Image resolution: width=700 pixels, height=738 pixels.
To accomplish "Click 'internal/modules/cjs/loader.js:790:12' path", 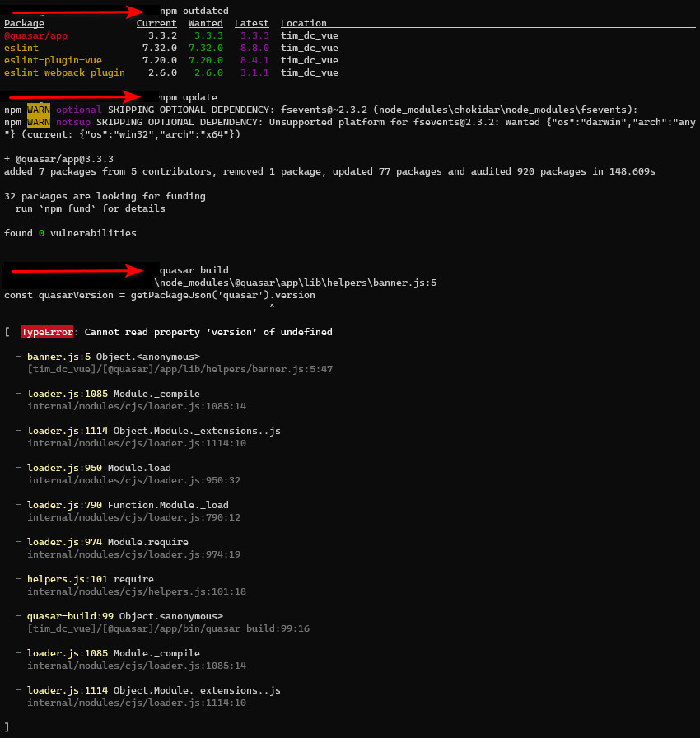I will [x=133, y=517].
